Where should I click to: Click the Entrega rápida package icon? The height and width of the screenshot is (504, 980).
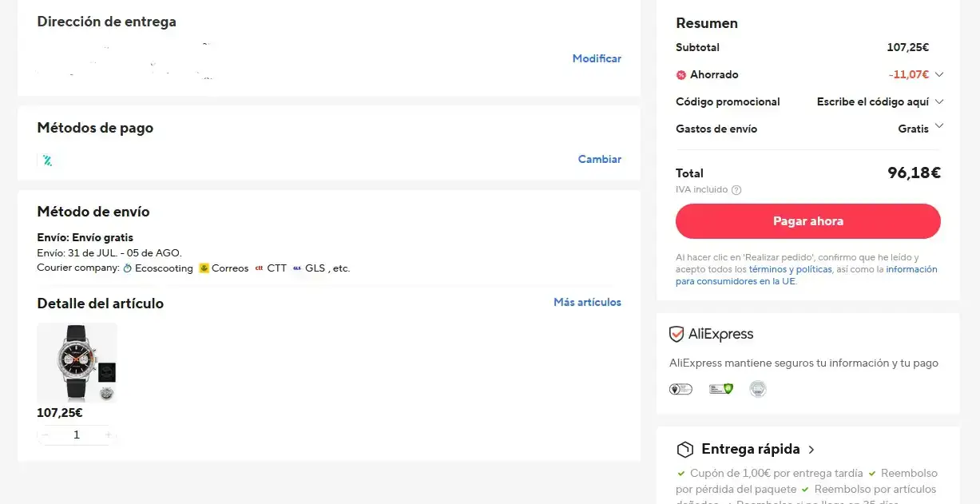pyautogui.click(x=684, y=449)
